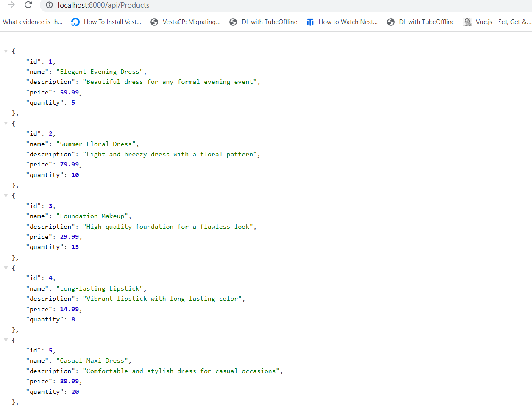Viewport: 532px width, 407px height.
Task: Click description "Vibrant lipstick with long-lasting color"
Action: pos(162,299)
